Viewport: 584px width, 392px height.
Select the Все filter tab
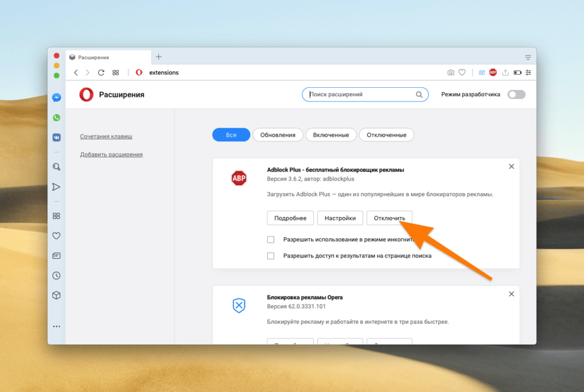pyautogui.click(x=232, y=134)
